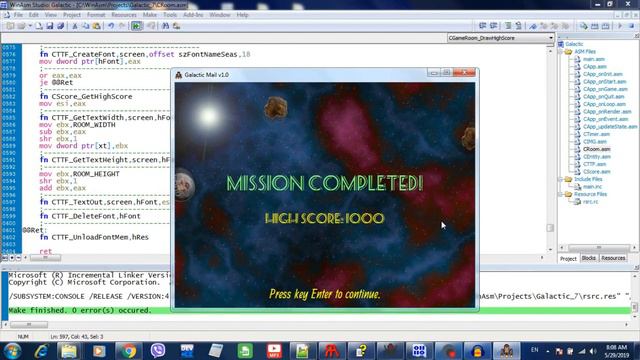Screen dimensions: 640x360
Task: Click the HIGH SCORE:1000 text in game
Action: pos(324,218)
